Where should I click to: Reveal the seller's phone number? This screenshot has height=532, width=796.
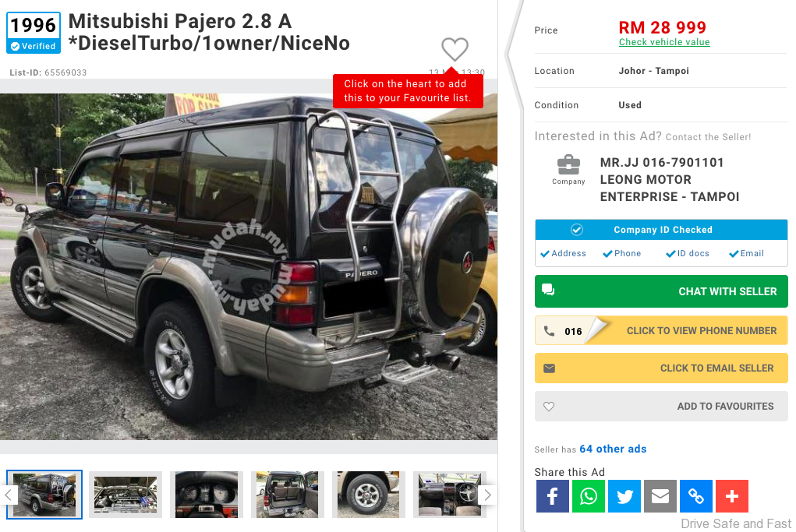(x=661, y=331)
